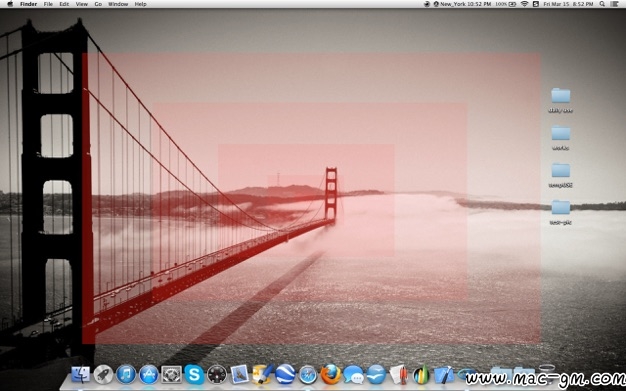Screen dimensions: 626x391
Task: Open the Go menu
Action: pos(98,4)
